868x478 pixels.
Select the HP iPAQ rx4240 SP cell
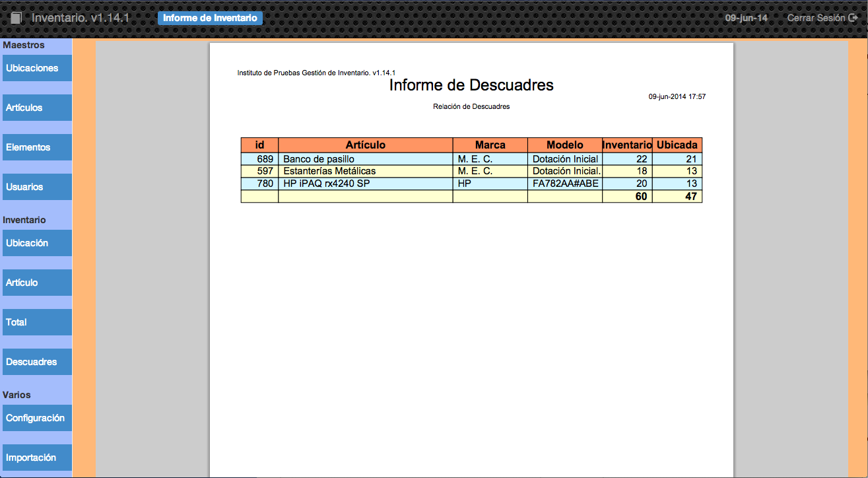(x=366, y=184)
